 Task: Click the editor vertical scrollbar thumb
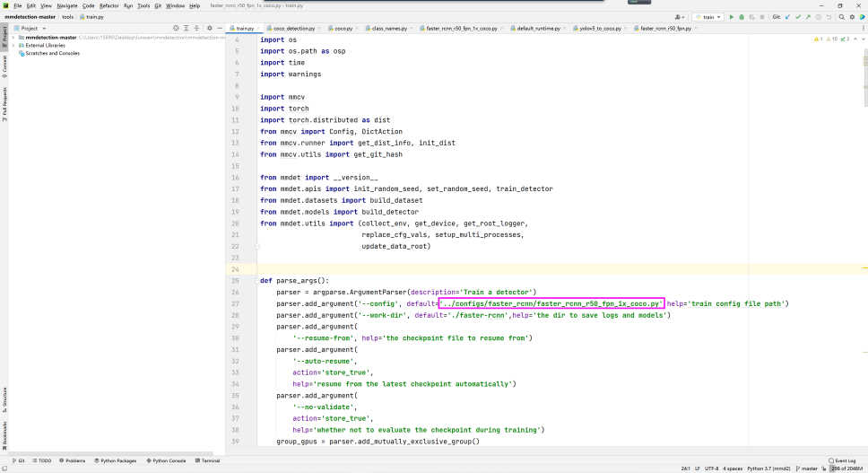tap(865, 77)
